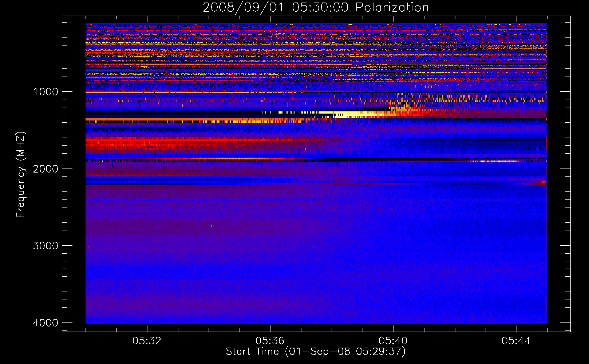The image size is (589, 364).
Task: Click the '3000' frequency tick label
Action: [x=46, y=246]
